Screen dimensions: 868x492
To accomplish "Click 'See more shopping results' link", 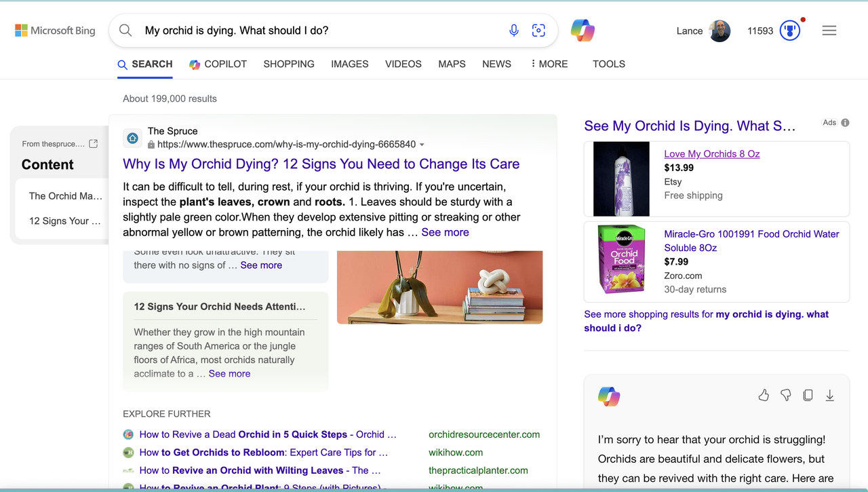I will (x=707, y=321).
